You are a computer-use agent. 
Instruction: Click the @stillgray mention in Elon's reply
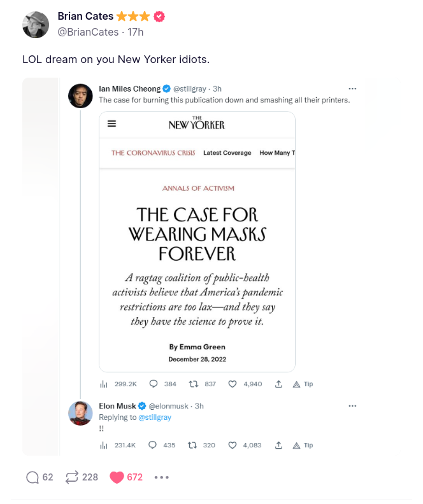point(155,417)
